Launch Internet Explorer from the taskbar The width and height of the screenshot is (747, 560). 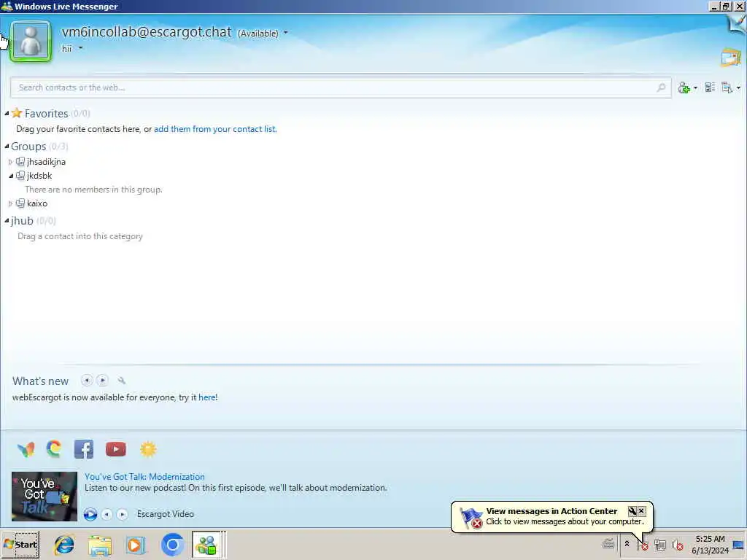(64, 545)
